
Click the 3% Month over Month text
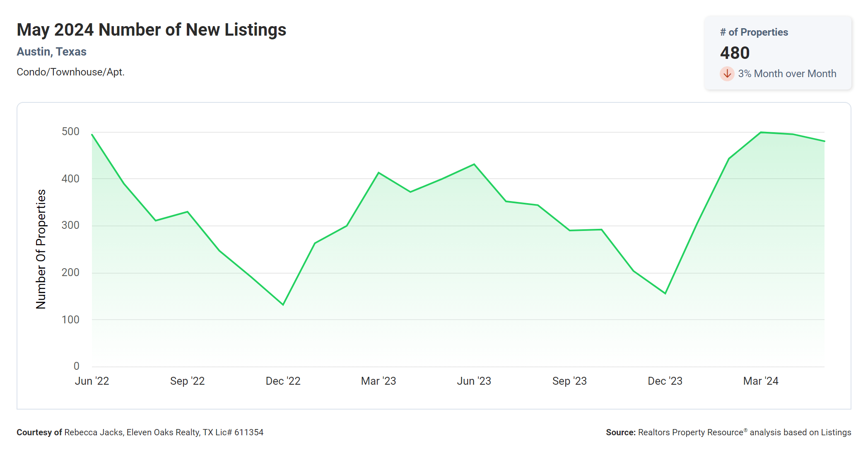click(787, 74)
